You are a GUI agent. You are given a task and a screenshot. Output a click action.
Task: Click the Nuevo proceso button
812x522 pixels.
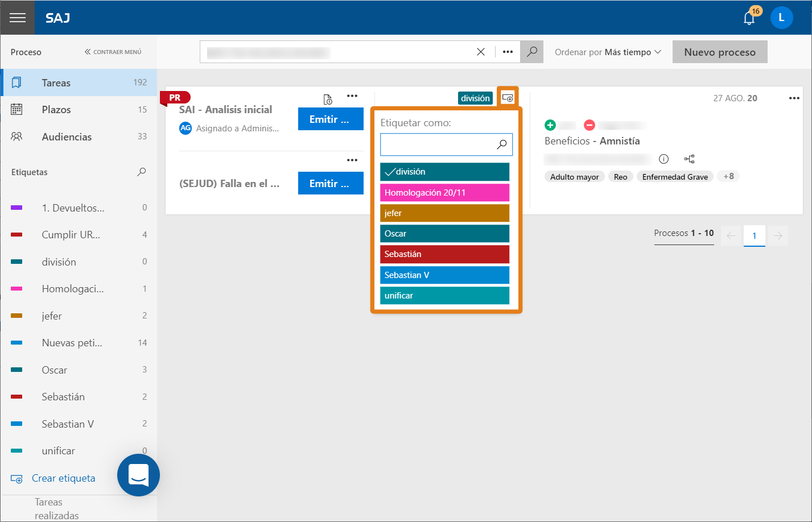(x=720, y=52)
